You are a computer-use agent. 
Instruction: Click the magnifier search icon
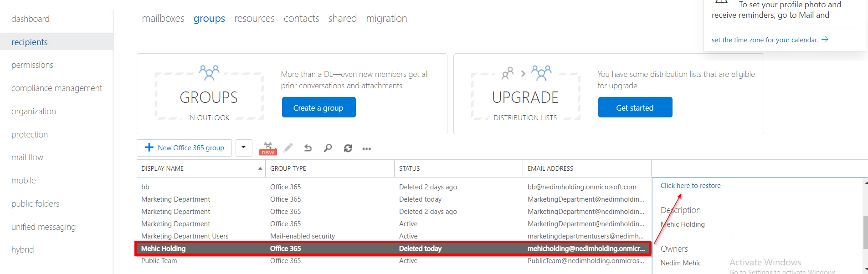pyautogui.click(x=328, y=148)
